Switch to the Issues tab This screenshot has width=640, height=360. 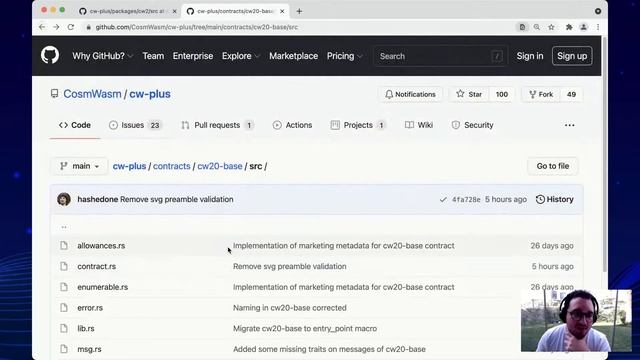(x=135, y=125)
